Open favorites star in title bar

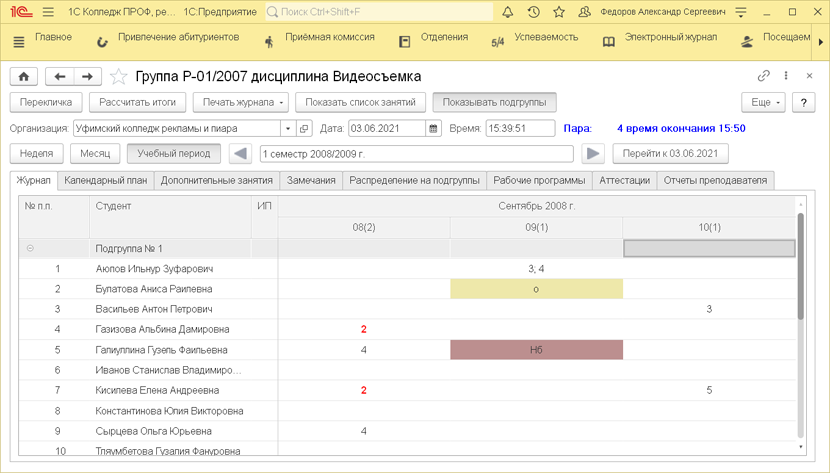pos(559,12)
